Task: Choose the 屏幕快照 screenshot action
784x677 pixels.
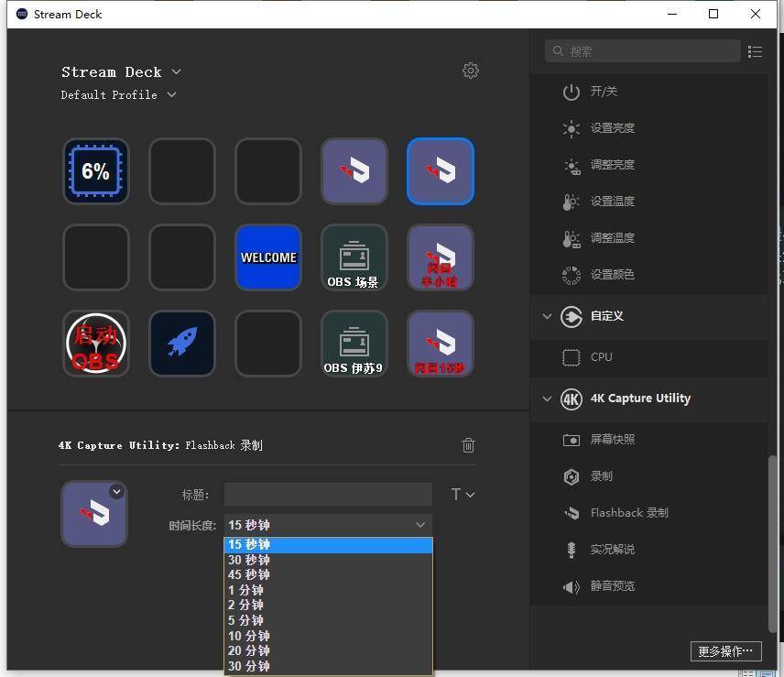Action: 648,440
